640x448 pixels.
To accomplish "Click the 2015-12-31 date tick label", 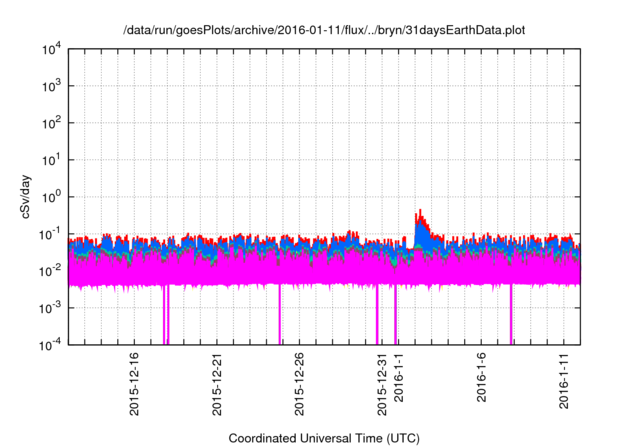I will [x=382, y=384].
